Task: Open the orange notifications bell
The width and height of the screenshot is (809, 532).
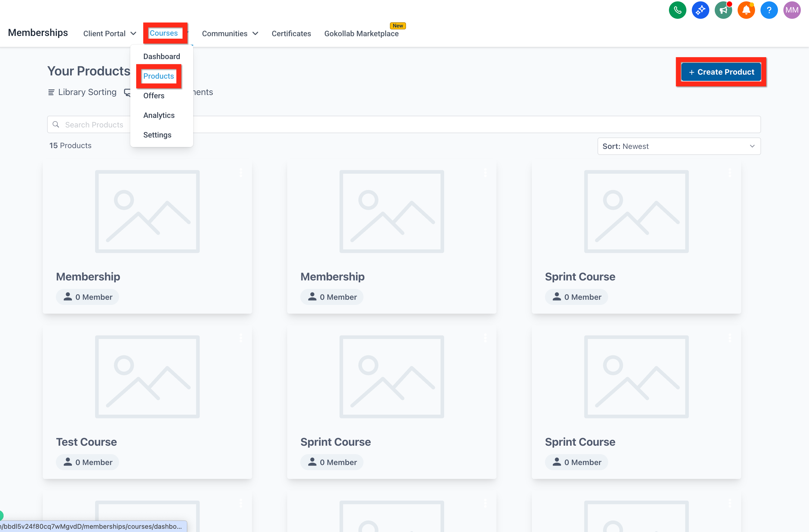Action: 746,10
